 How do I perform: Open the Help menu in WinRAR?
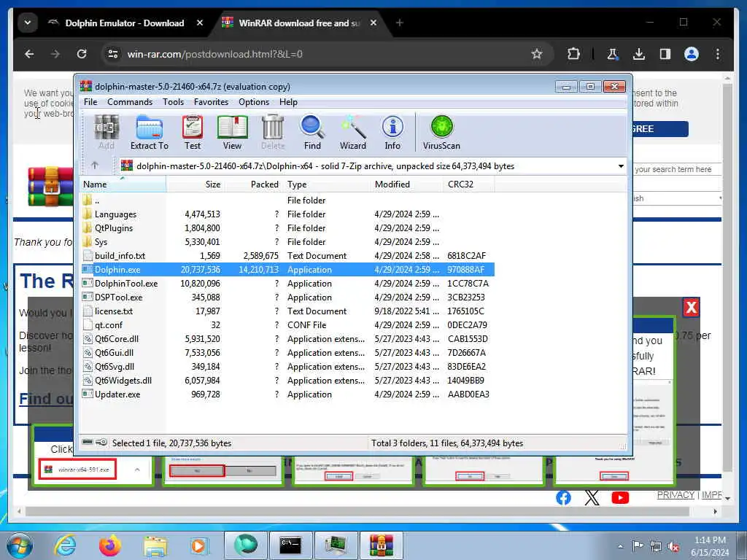(288, 102)
